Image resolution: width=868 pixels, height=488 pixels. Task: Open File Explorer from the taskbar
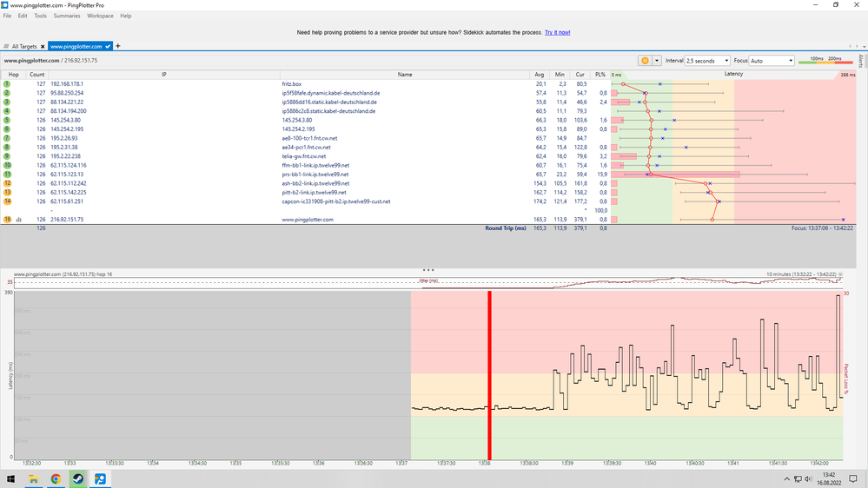[x=33, y=479]
